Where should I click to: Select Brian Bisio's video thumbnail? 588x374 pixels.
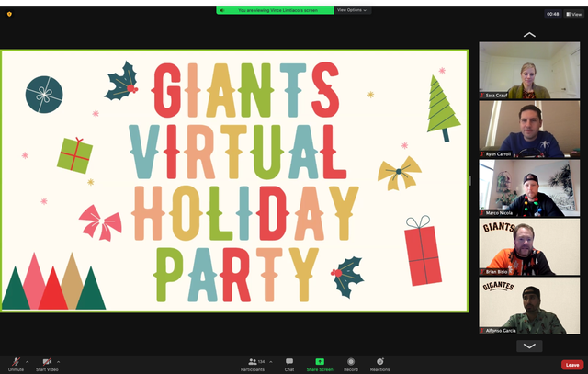[529, 248]
